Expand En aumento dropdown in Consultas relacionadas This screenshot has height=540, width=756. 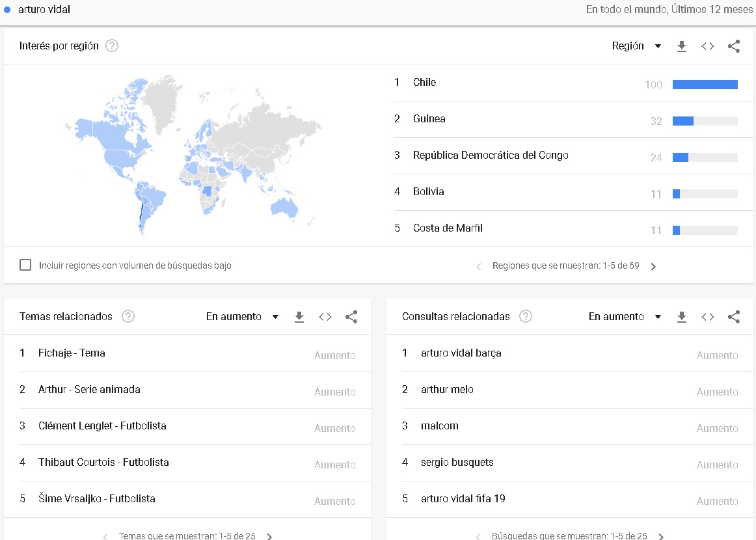pos(625,317)
